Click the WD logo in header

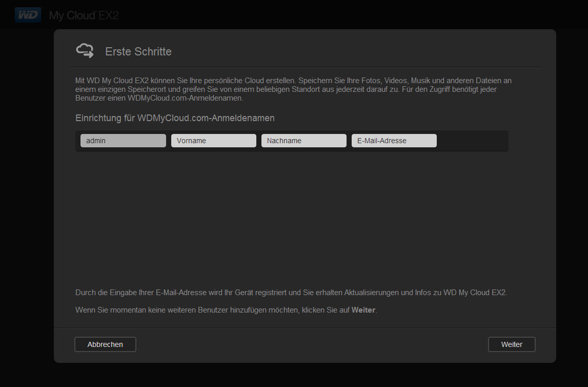pos(28,15)
